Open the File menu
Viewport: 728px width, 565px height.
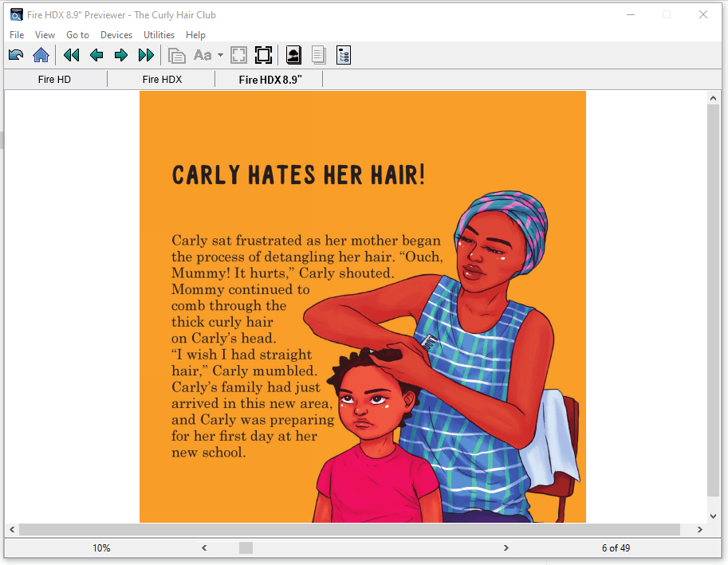[17, 35]
